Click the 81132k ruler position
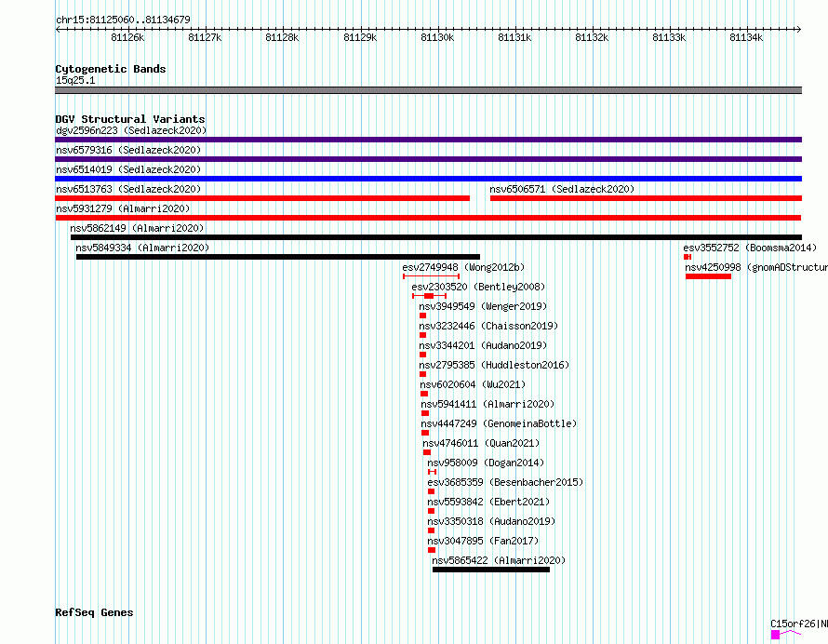Screen dimensions: 828x644 (x=592, y=37)
